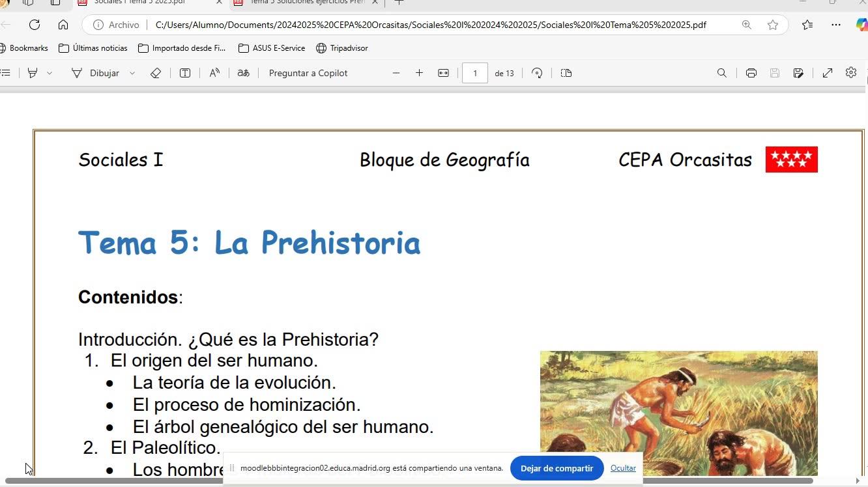Fit the PDF to page width
Image resolution: width=868 pixels, height=487 pixels.
(444, 73)
